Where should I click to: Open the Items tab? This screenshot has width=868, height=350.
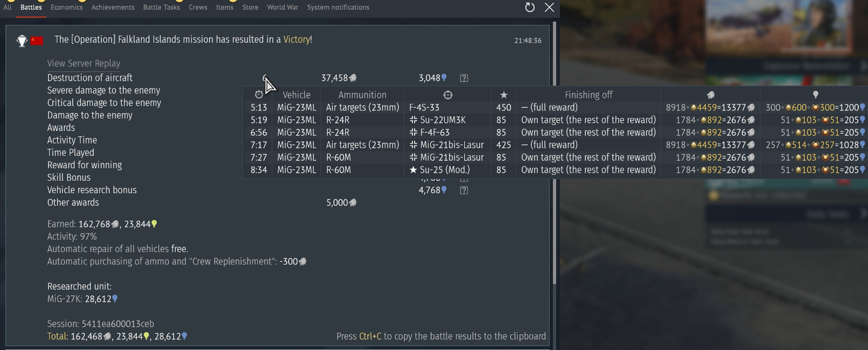click(225, 8)
